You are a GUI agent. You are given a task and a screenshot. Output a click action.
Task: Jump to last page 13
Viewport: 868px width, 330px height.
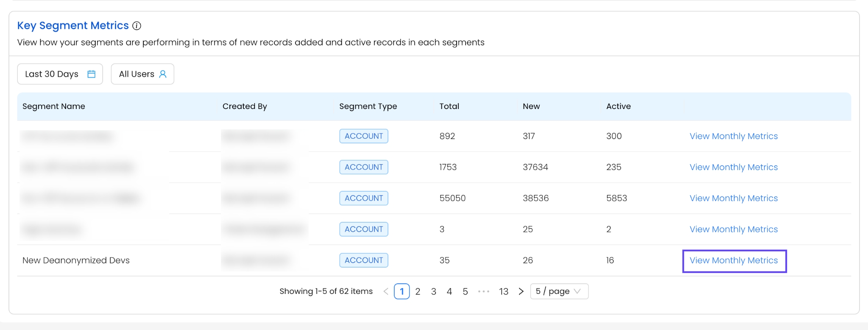503,291
